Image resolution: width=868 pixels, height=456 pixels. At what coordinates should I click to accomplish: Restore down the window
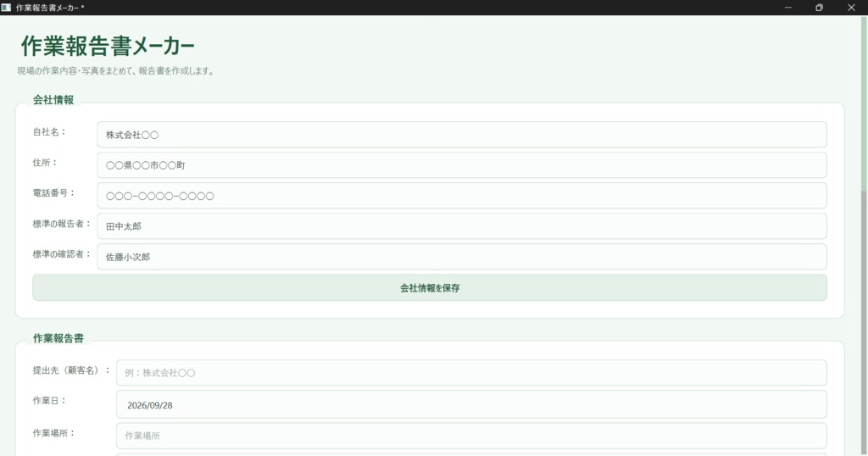tap(820, 8)
